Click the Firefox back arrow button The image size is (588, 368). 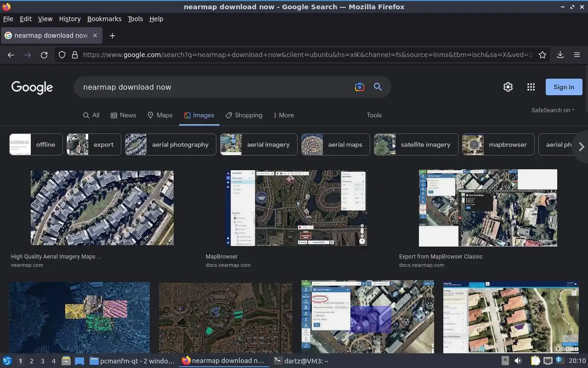pyautogui.click(x=11, y=55)
